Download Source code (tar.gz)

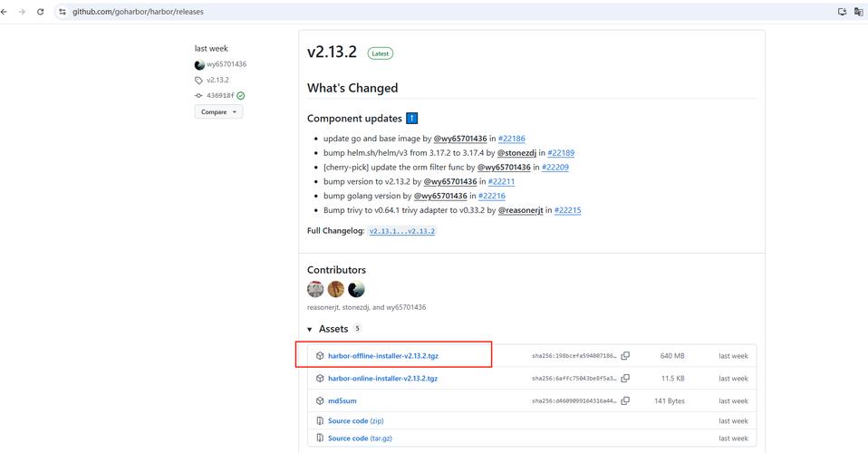[x=360, y=438]
